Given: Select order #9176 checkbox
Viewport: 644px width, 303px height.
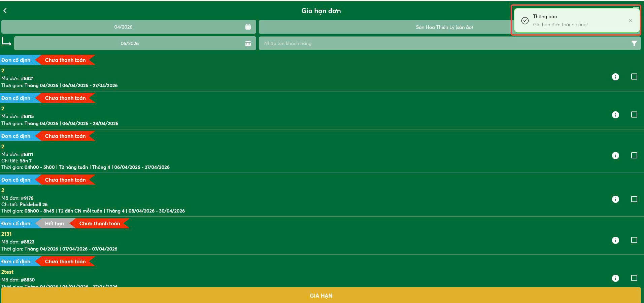Looking at the screenshot, I should (634, 199).
